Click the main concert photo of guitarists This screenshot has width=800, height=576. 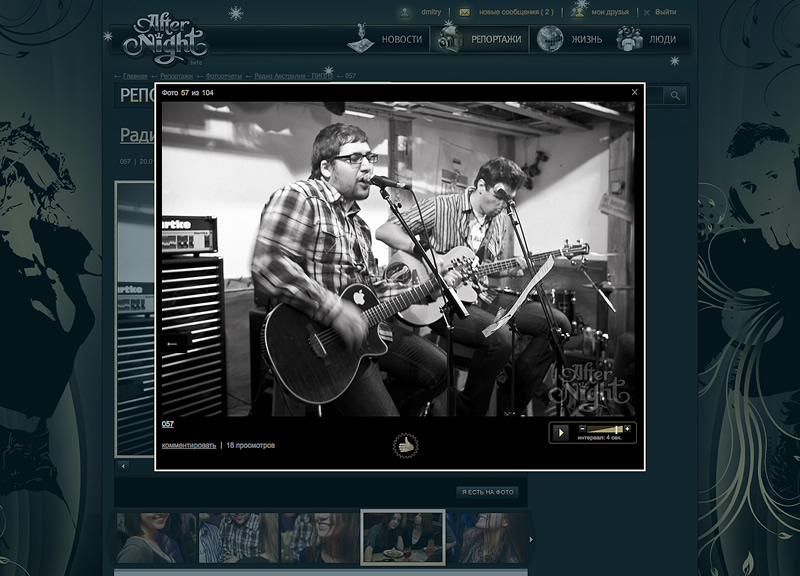398,259
